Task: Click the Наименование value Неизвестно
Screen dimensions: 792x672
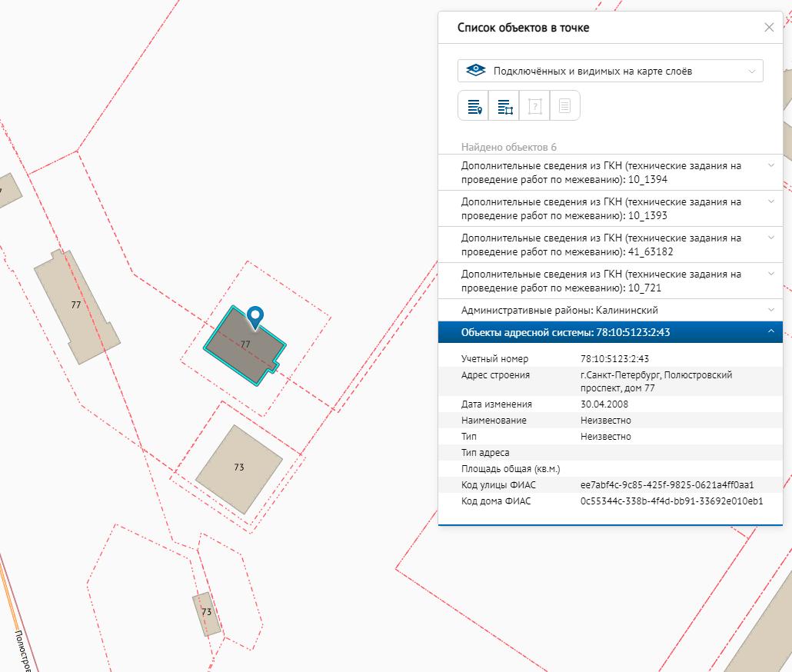Action: point(606,421)
